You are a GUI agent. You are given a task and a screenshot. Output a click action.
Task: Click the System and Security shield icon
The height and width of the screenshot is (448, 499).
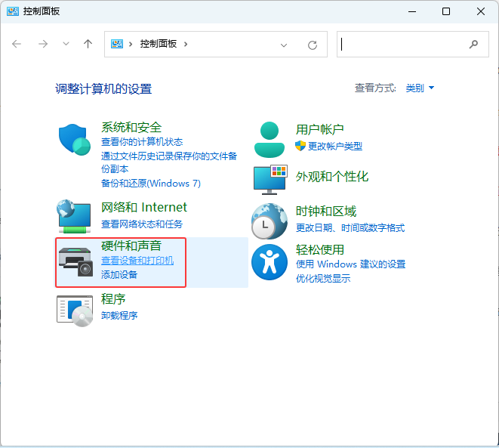75,140
